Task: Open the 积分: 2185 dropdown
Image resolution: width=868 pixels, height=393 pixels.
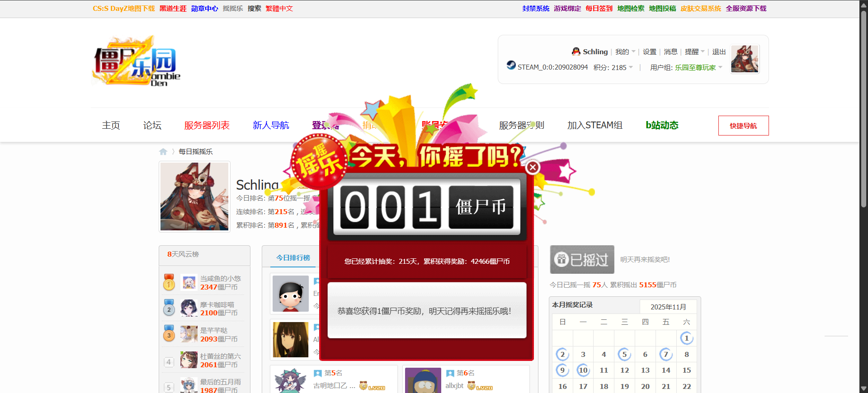Action: point(613,67)
